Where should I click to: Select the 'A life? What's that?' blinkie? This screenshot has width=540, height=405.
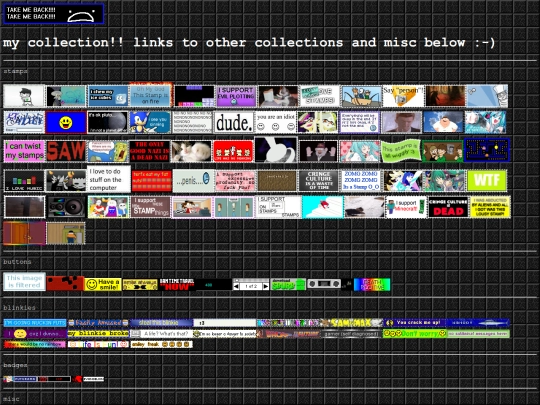click(161, 334)
